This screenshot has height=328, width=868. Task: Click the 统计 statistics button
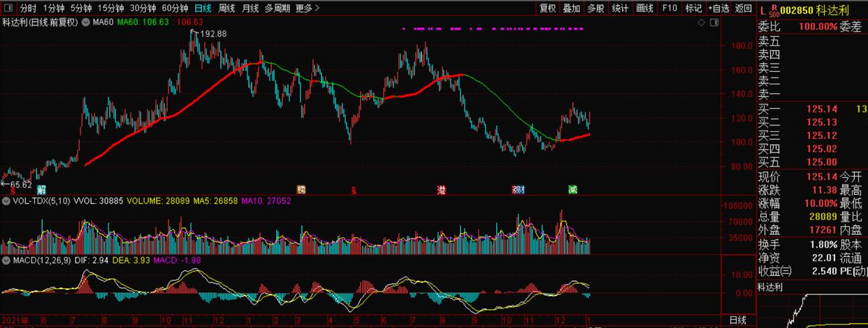point(620,9)
